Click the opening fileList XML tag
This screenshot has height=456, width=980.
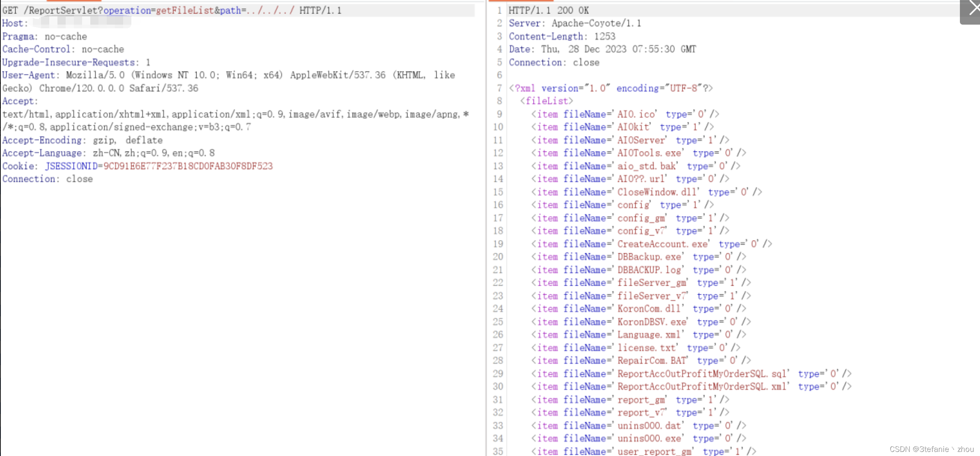pos(546,101)
